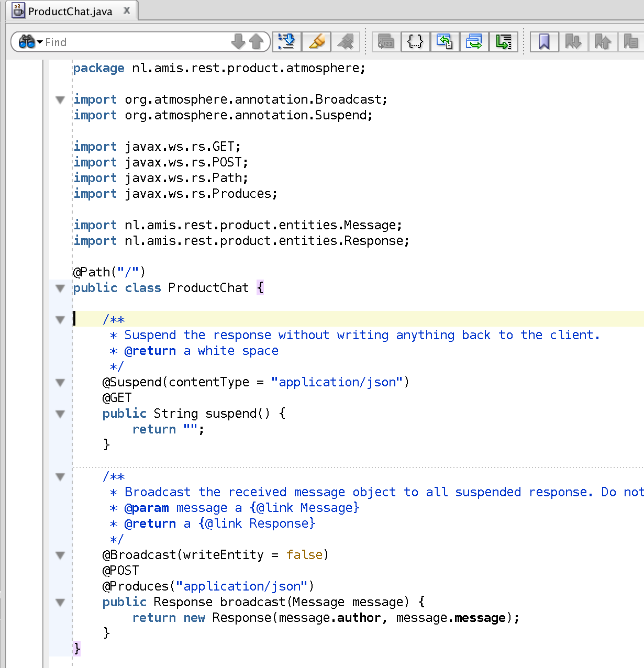644x668 pixels.
Task: Collapse the ProductChat class fold triangle
Action: tap(60, 288)
